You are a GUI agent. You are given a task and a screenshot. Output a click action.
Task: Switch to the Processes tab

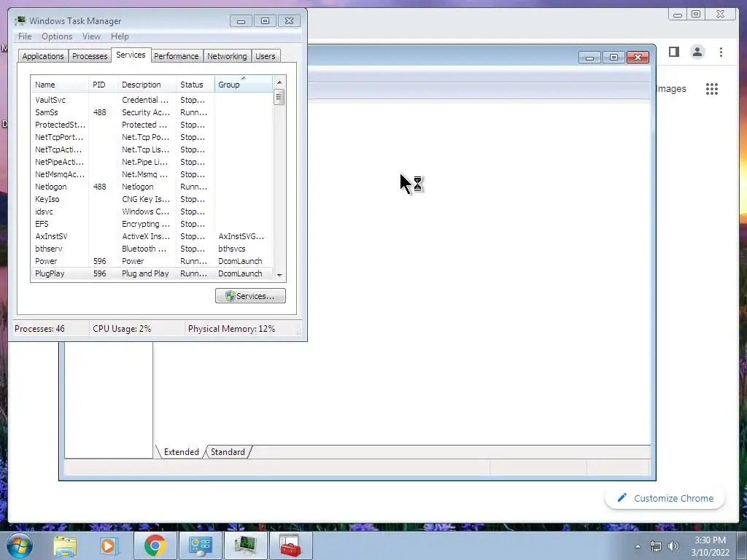click(90, 56)
